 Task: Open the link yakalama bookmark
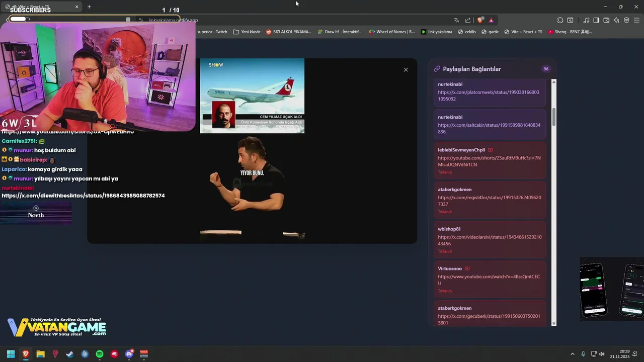(x=436, y=32)
